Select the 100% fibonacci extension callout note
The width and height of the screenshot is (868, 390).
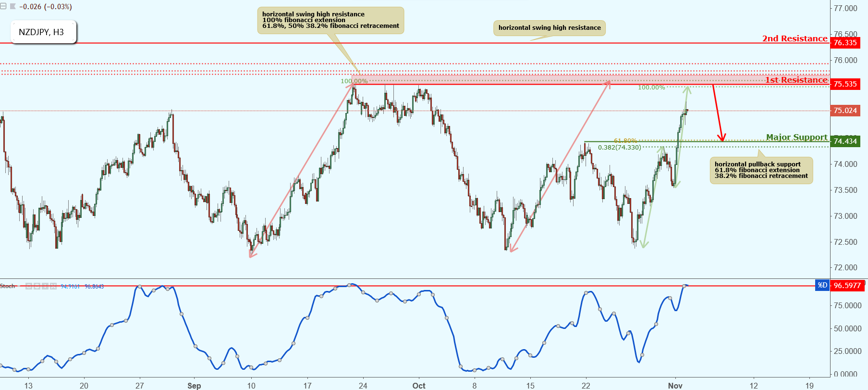pyautogui.click(x=331, y=20)
